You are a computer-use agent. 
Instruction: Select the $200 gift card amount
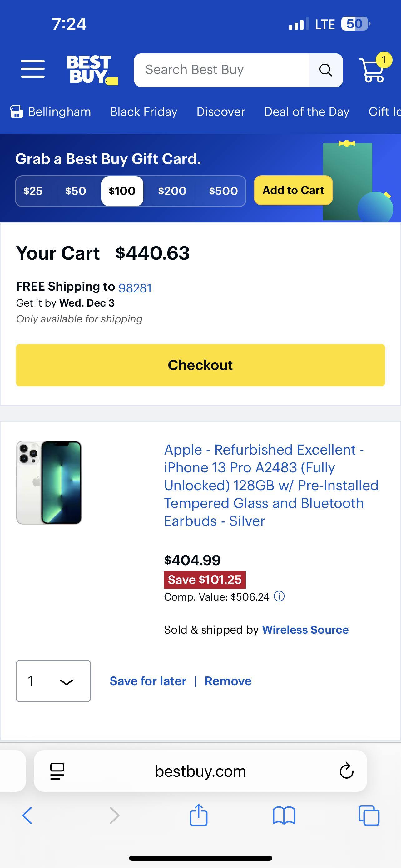click(173, 191)
